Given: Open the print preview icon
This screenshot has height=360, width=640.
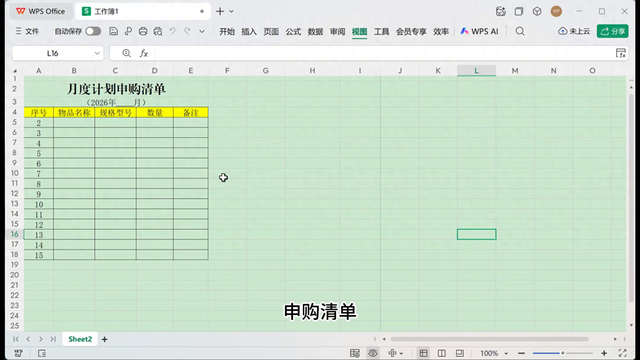Looking at the screenshot, I should click(x=158, y=31).
